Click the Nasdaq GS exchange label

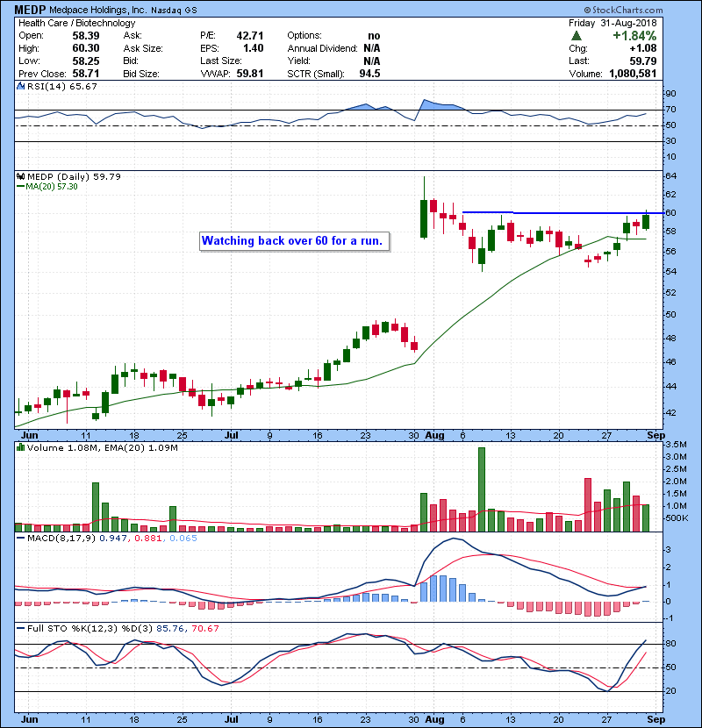pyautogui.click(x=174, y=11)
